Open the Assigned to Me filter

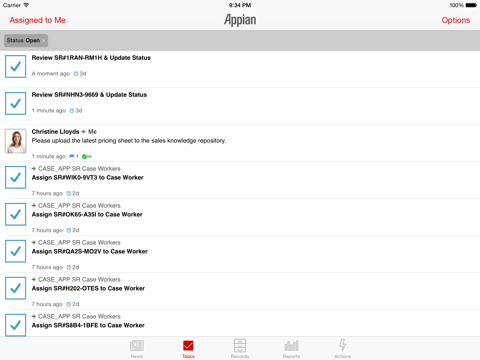37,20
